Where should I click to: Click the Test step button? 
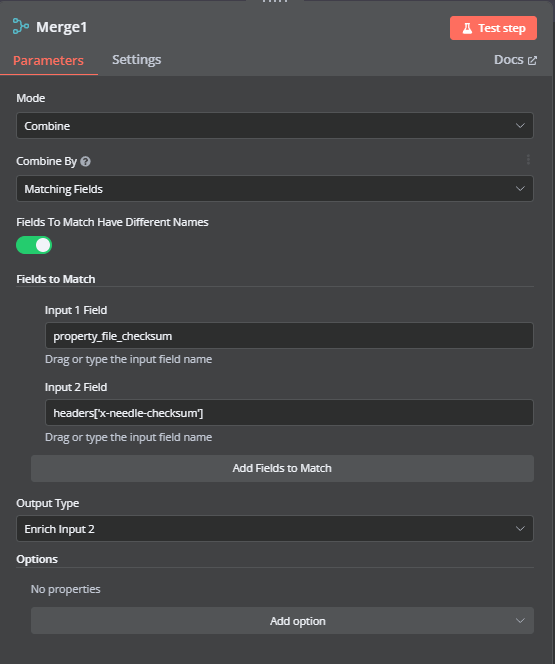tap(493, 28)
